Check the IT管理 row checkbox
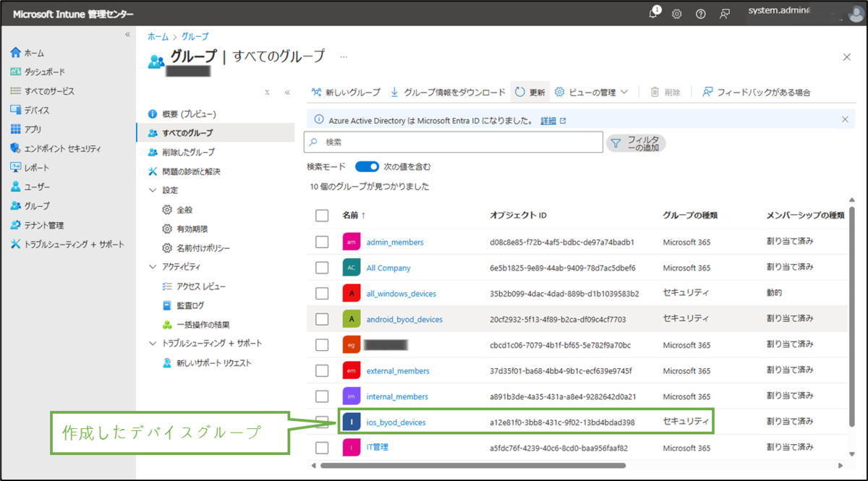This screenshot has height=481, width=868. point(322,448)
